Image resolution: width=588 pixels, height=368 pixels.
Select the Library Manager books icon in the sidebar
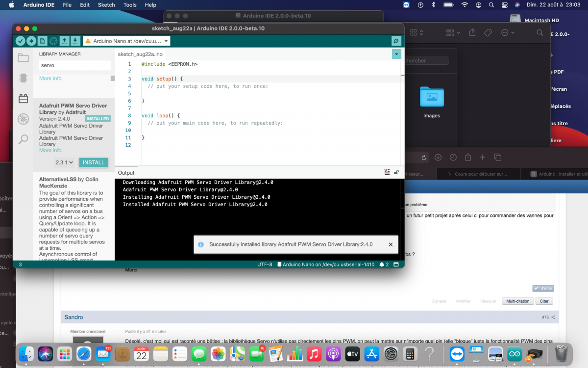click(x=23, y=99)
